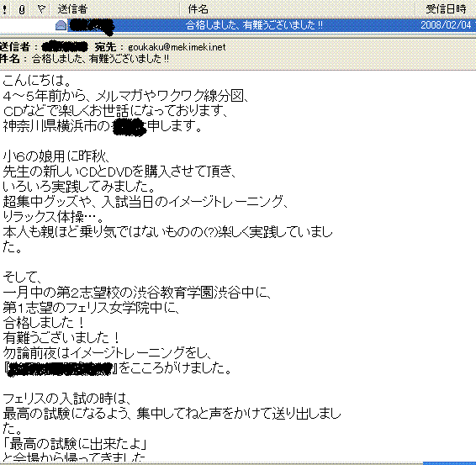Viewport: 476px width, 465px height.
Task: Click the blacked-out sender name in the message list row
Action: click(91, 26)
